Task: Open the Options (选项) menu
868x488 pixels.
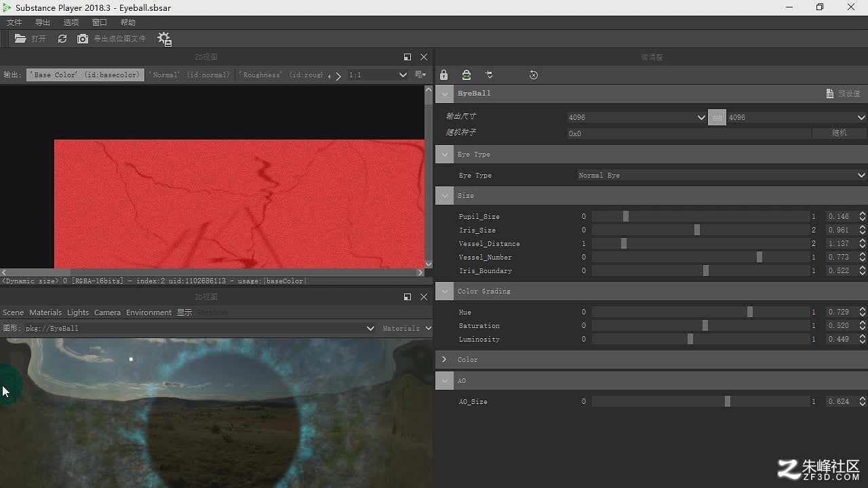Action: [71, 22]
